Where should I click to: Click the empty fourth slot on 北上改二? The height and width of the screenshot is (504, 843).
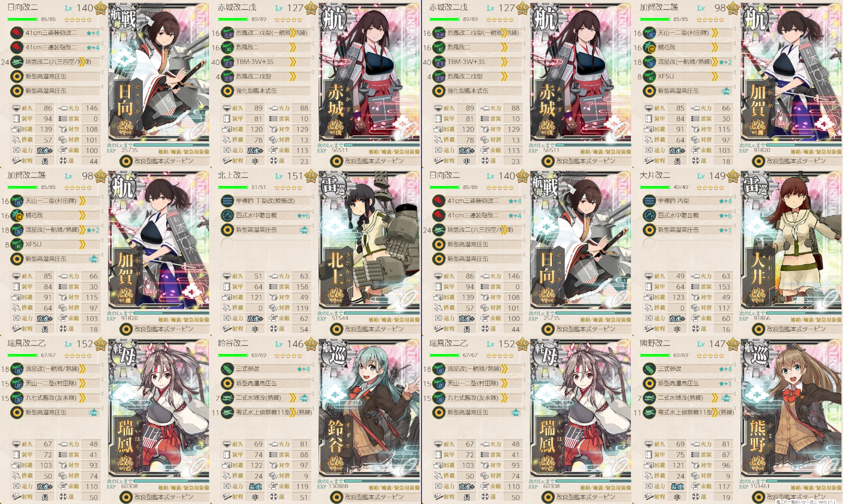227,244
